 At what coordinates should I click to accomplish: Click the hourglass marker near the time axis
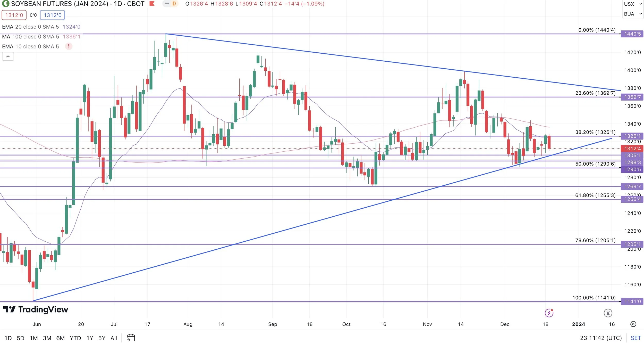(x=608, y=313)
